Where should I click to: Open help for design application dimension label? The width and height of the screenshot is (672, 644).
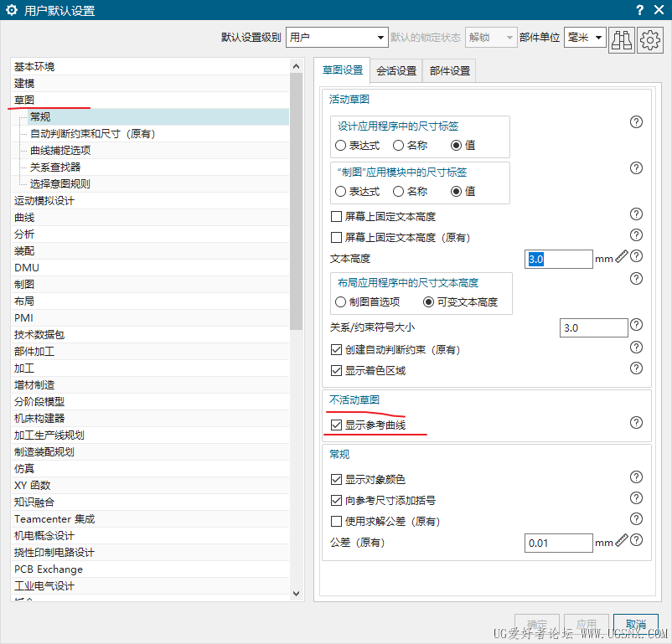pos(636,122)
